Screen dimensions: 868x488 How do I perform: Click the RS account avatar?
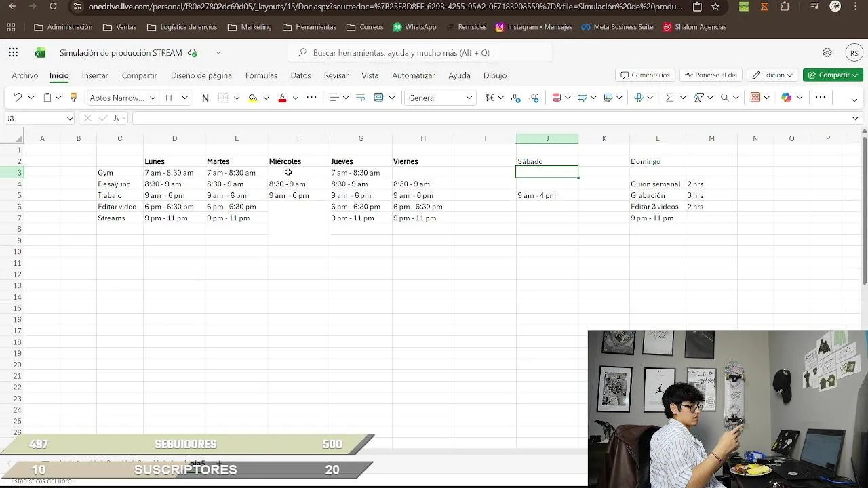coord(854,53)
